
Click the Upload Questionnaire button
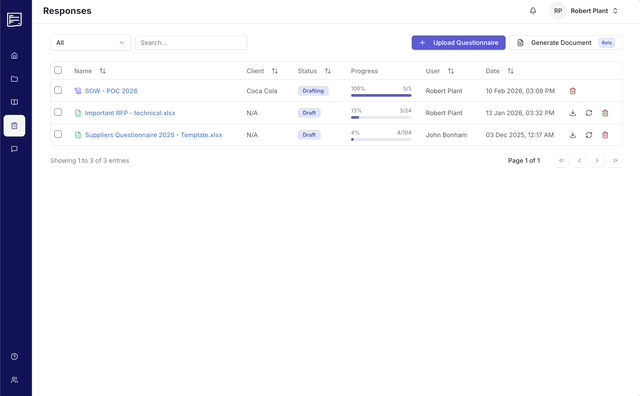(458, 42)
